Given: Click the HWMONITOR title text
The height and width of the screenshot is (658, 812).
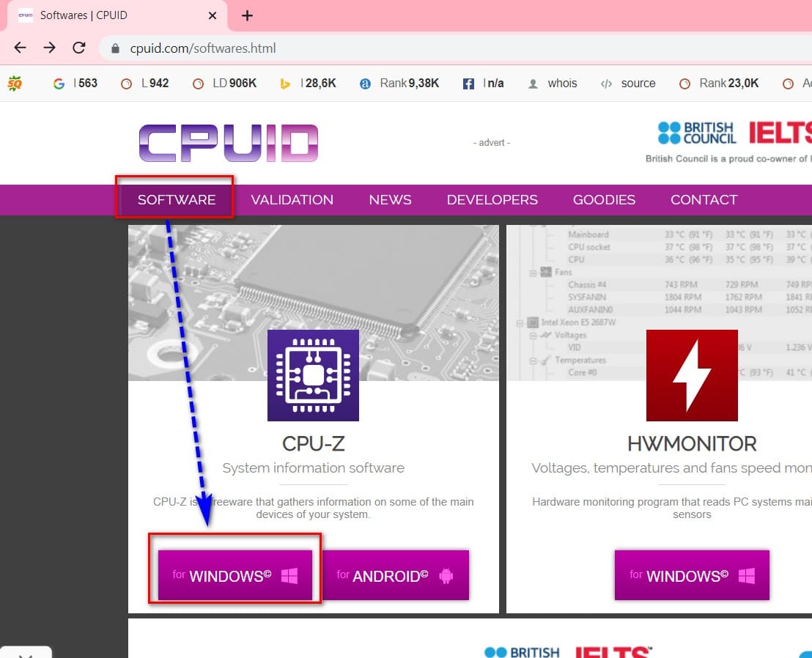Looking at the screenshot, I should (692, 443).
